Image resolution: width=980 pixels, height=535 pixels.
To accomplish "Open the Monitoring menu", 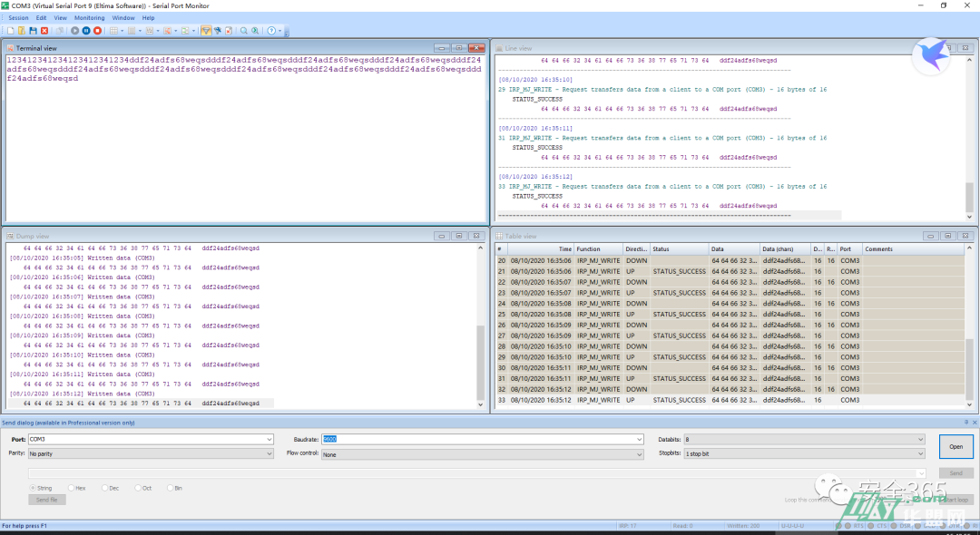I will [x=89, y=17].
